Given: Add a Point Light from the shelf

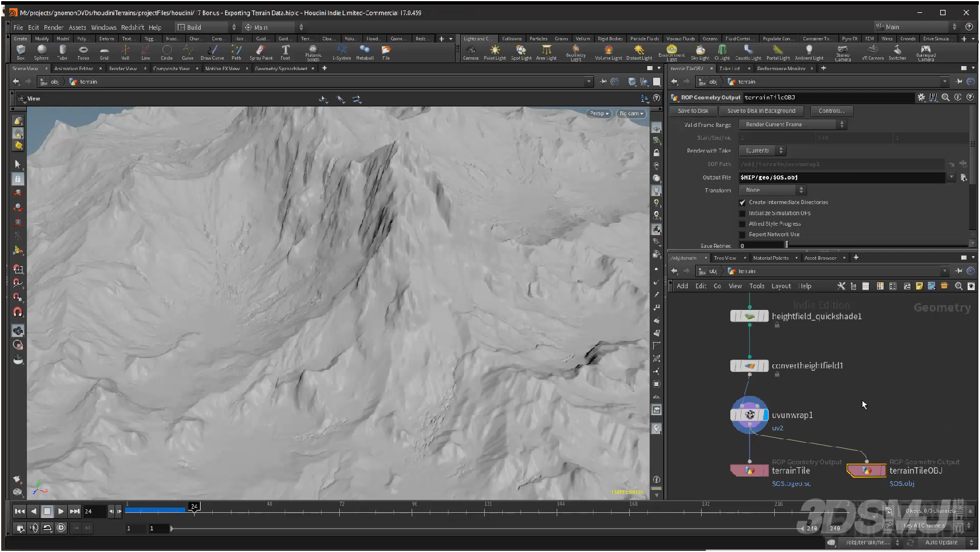Looking at the screenshot, I should point(495,52).
